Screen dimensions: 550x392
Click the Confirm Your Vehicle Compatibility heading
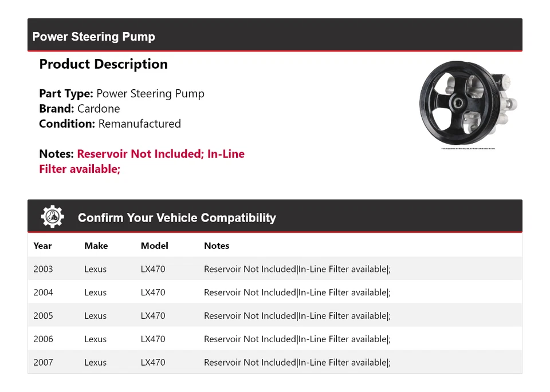click(176, 218)
